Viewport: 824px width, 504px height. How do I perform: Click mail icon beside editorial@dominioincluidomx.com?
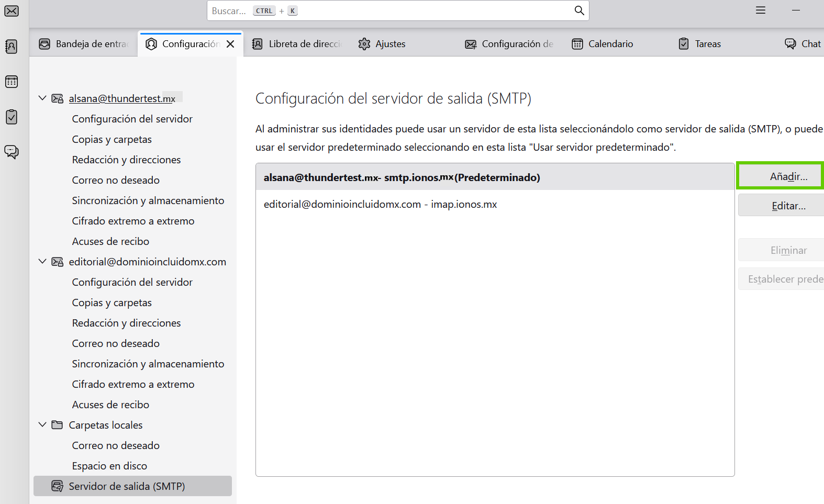coord(58,262)
